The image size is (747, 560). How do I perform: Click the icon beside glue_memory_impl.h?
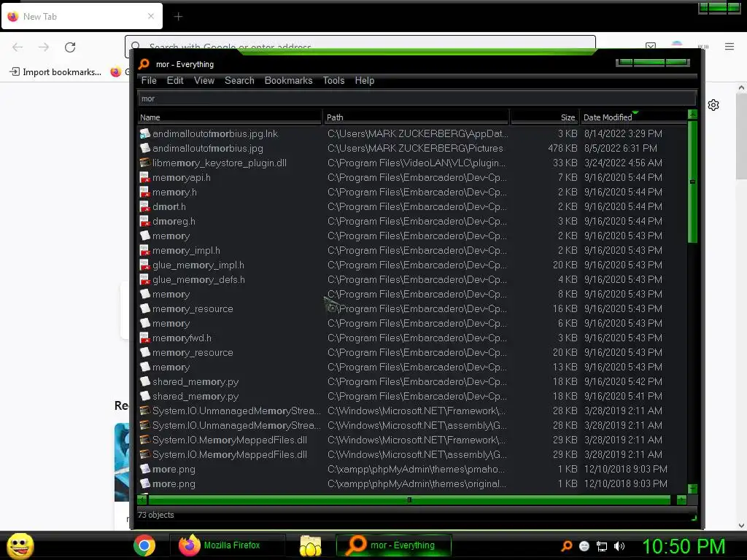click(x=145, y=265)
